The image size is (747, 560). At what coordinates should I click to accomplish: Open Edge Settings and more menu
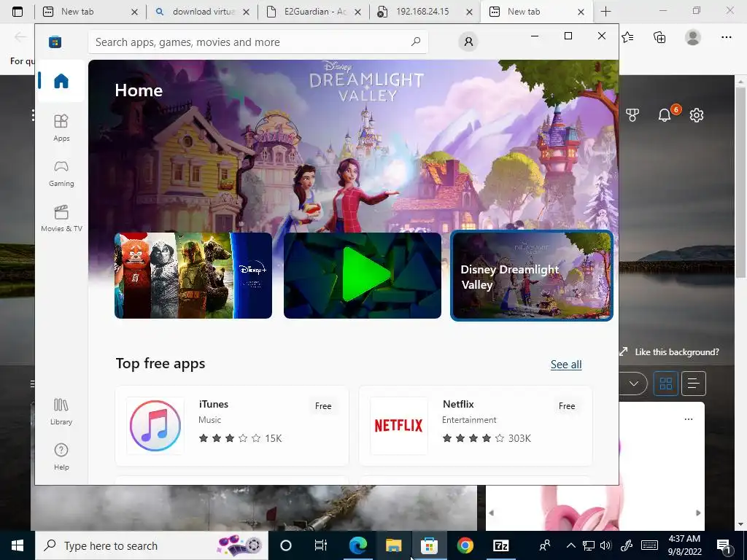click(726, 37)
